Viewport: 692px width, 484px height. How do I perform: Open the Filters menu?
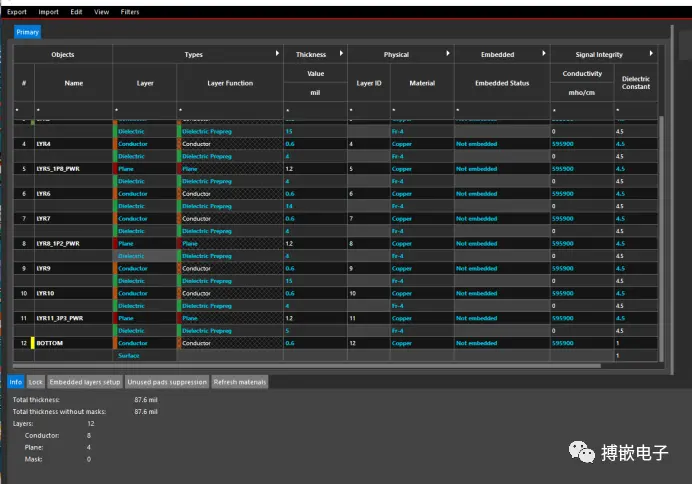click(130, 12)
